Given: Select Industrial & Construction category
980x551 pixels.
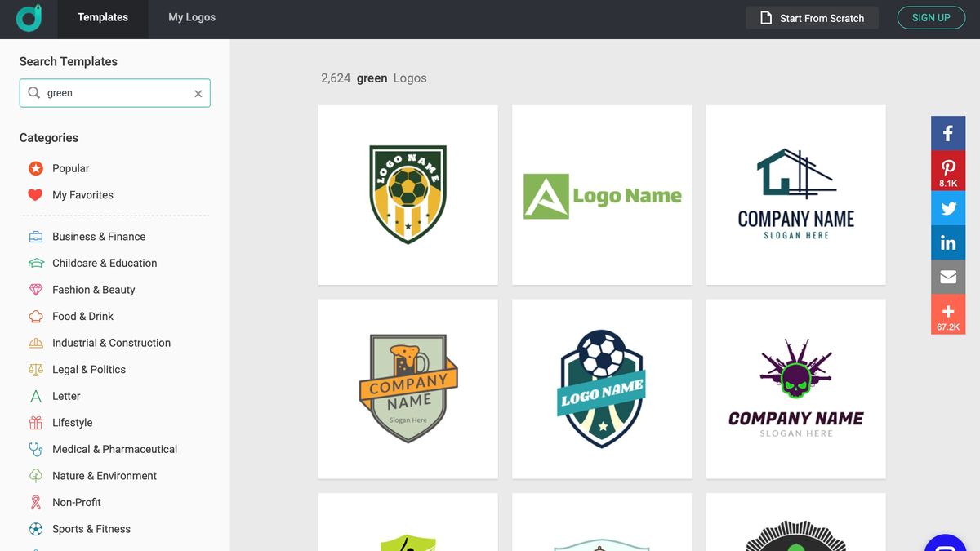Looking at the screenshot, I should point(111,343).
